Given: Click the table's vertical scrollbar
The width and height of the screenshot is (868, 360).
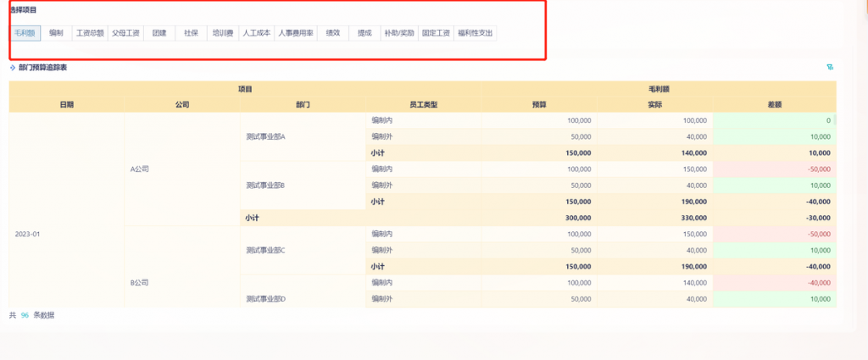Looking at the screenshot, I should tap(834, 121).
